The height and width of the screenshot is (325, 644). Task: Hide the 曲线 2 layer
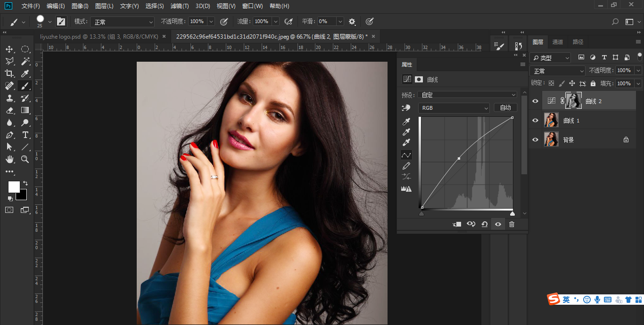(x=535, y=101)
